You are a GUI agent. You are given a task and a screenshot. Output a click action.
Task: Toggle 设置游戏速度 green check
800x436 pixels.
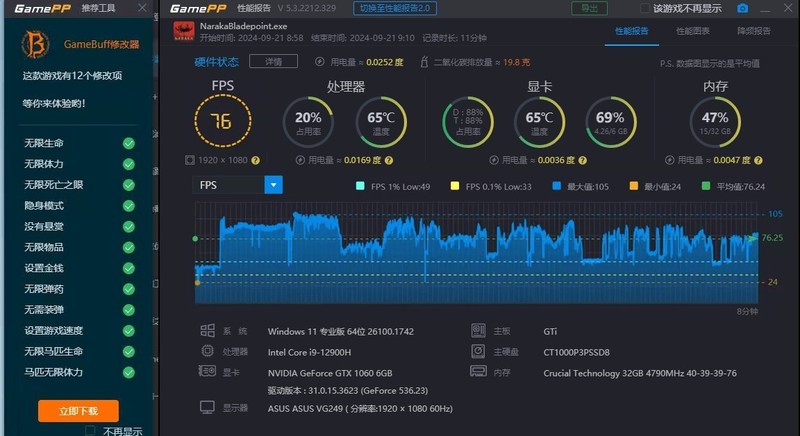[129, 331]
